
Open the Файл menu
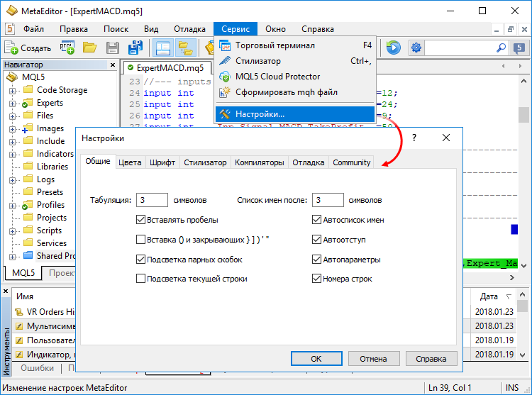tap(33, 29)
